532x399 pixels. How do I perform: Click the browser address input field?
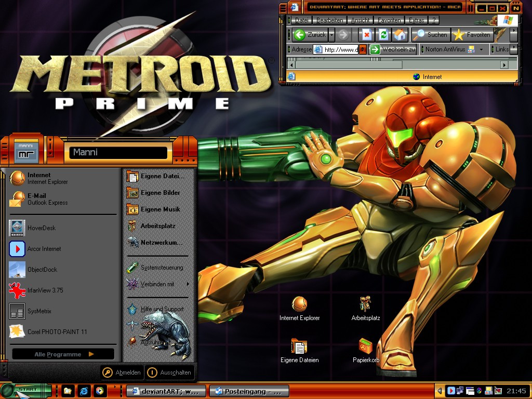click(x=336, y=49)
